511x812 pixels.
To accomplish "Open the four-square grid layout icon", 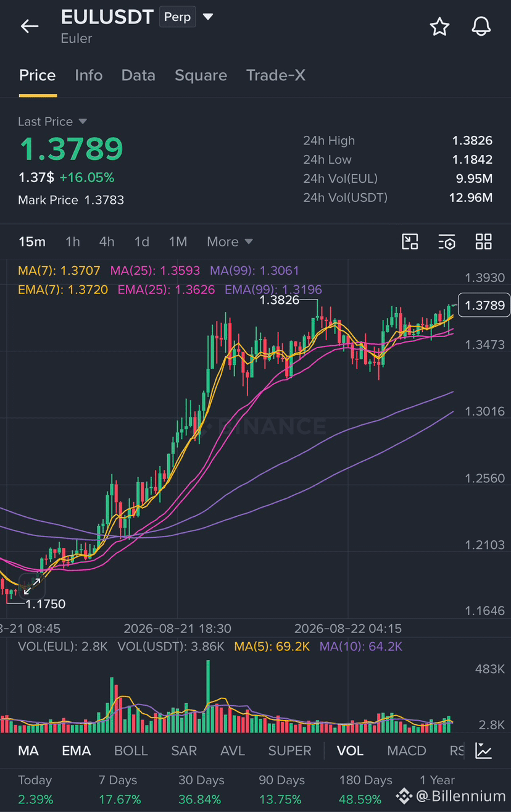I will pos(483,241).
